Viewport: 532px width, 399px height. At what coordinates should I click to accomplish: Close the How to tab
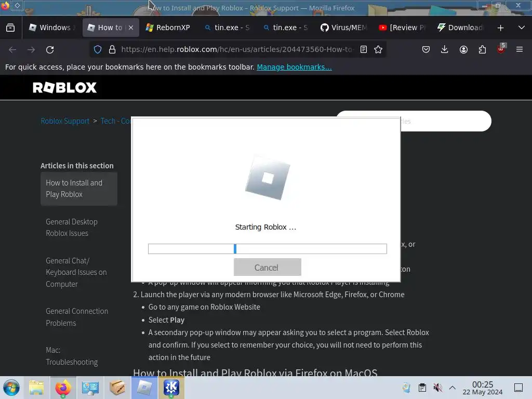point(131,28)
